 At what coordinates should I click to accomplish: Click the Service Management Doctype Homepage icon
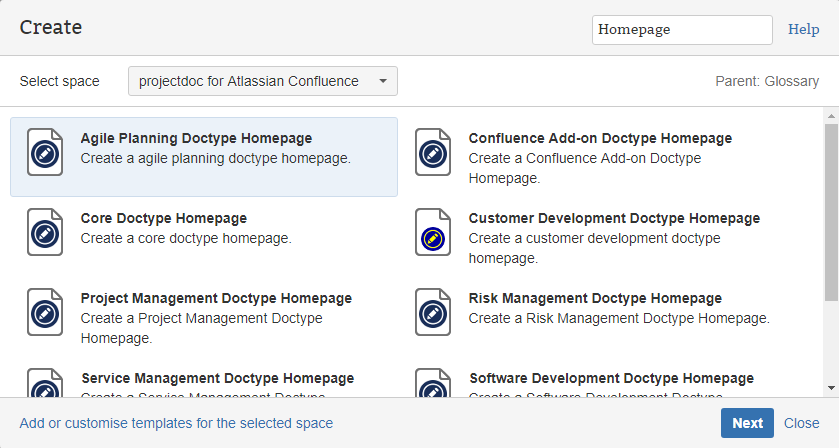[44, 385]
